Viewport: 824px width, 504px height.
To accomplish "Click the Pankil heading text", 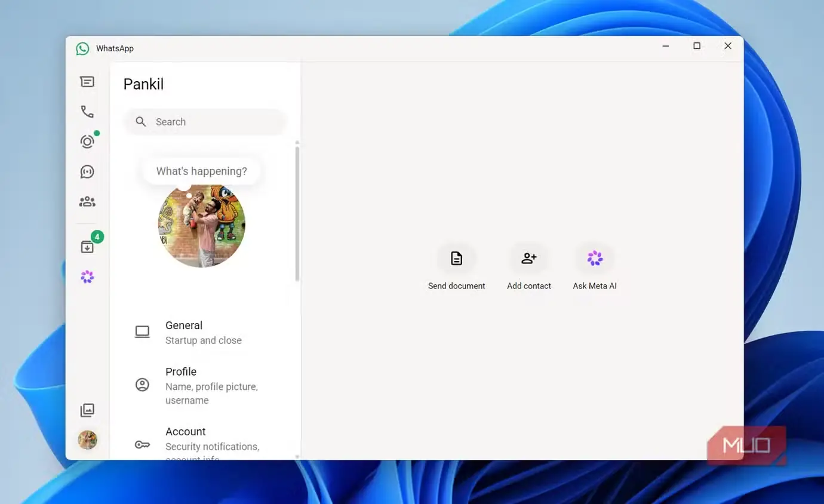I will pyautogui.click(x=143, y=84).
